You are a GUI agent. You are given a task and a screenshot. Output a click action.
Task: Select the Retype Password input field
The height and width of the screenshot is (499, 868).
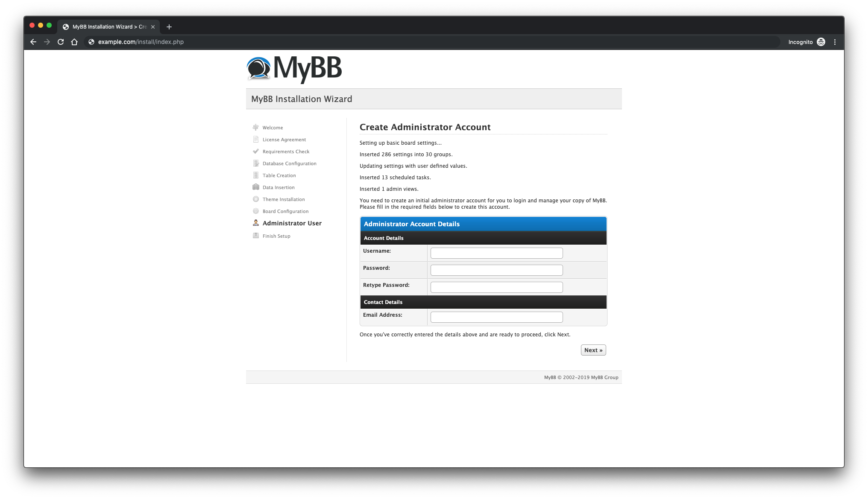[x=496, y=286]
